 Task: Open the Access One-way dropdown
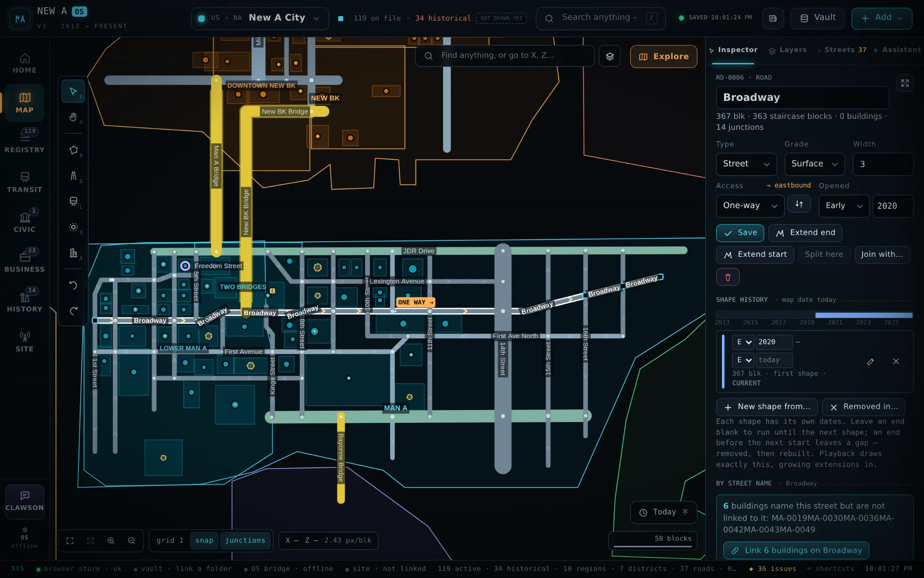[x=750, y=206]
